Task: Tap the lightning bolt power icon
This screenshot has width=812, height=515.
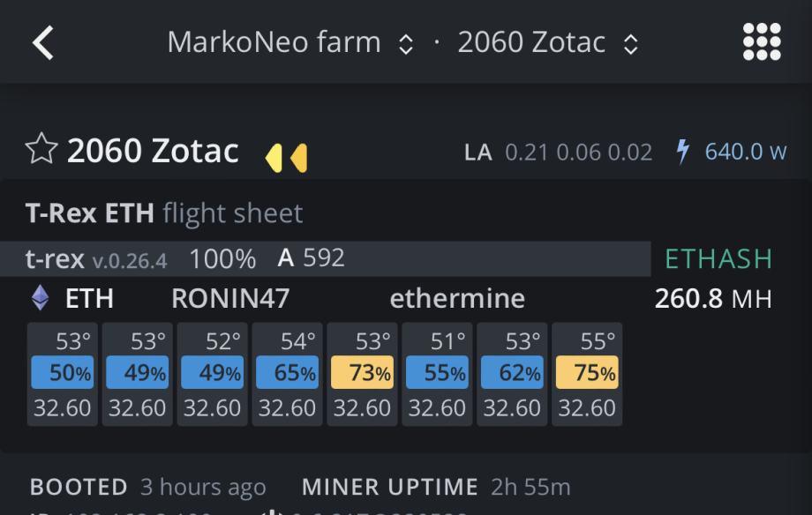Action: click(x=682, y=152)
